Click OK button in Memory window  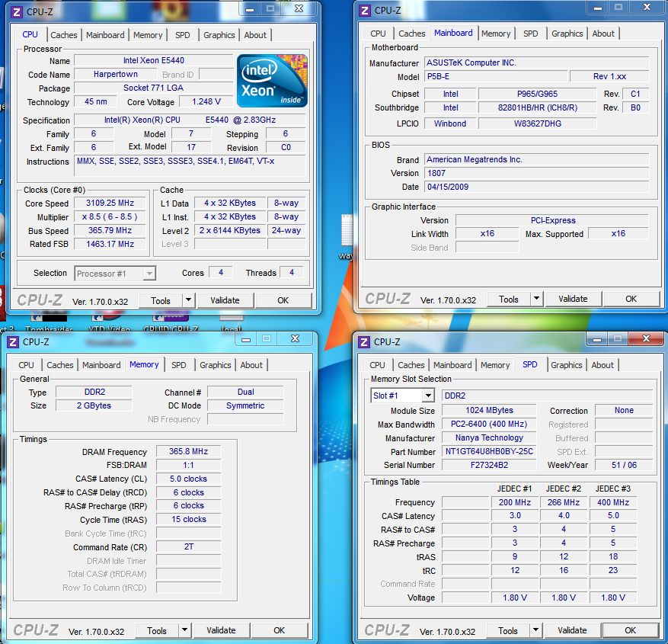[x=280, y=630]
